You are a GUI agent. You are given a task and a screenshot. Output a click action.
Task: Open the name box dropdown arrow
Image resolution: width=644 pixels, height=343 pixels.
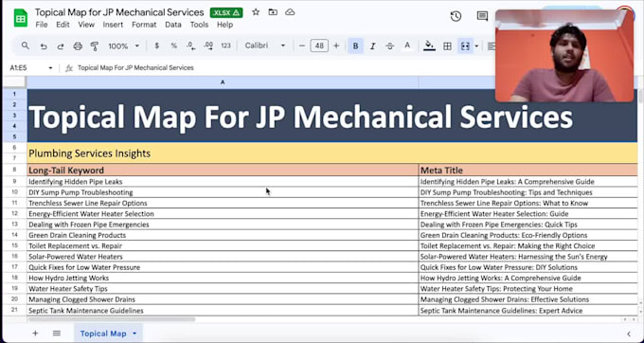click(x=50, y=68)
